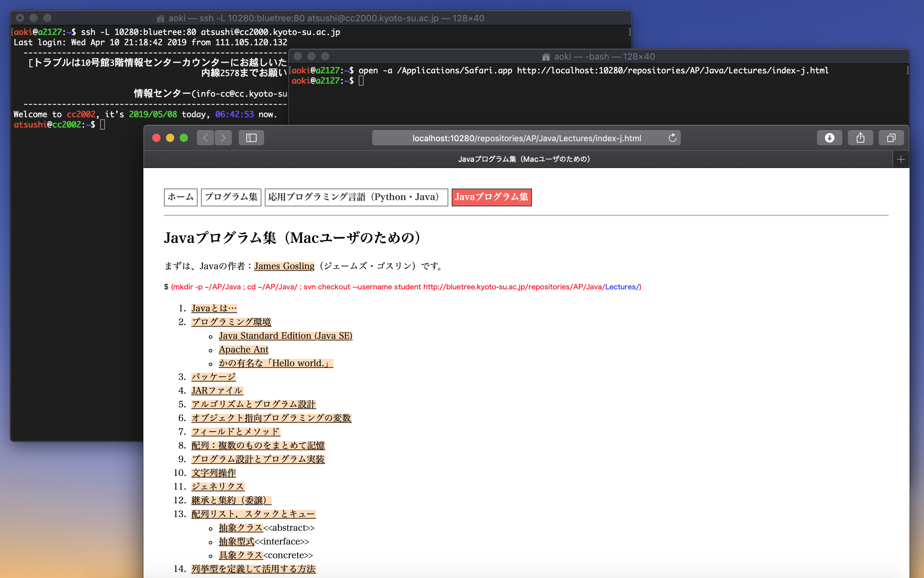Toggle the Safari sidebar button
924x578 pixels.
point(251,138)
